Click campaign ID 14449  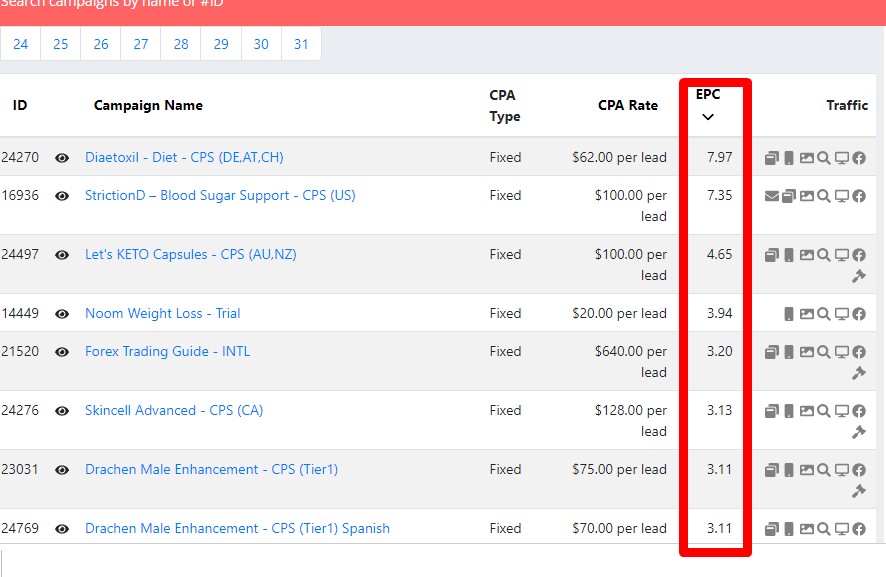pyautogui.click(x=20, y=313)
